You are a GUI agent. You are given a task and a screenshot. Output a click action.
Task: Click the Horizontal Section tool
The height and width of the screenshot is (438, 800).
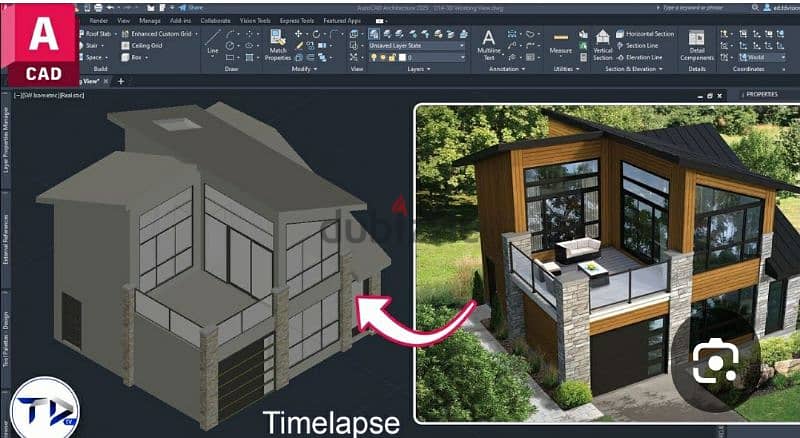(646, 33)
